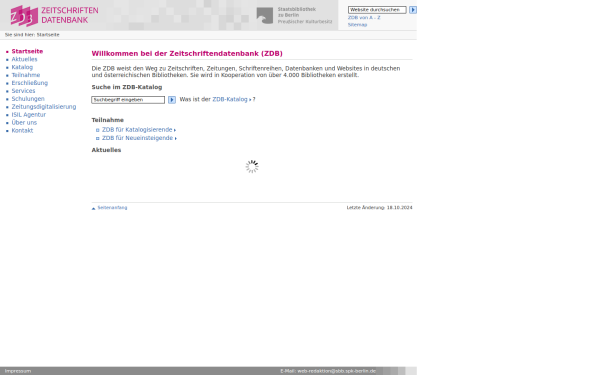Click the Startseite breadcrumb text
The width and height of the screenshot is (600, 375).
pos(48,35)
